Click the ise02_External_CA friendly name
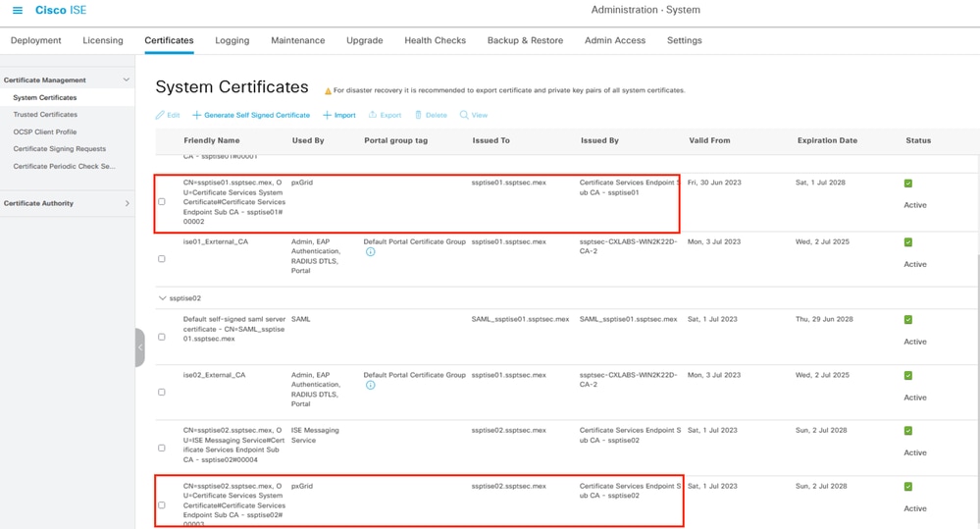The width and height of the screenshot is (980, 529). pos(214,375)
